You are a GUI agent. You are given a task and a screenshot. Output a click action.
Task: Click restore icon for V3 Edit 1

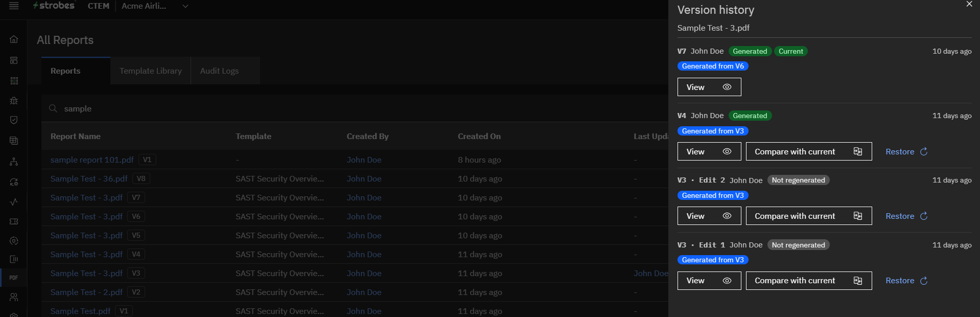924,281
